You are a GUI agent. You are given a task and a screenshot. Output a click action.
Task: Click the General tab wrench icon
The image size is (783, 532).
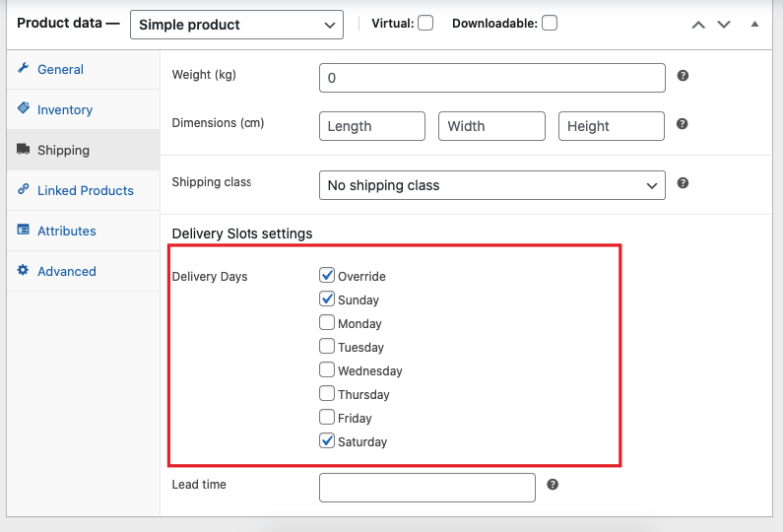point(23,68)
